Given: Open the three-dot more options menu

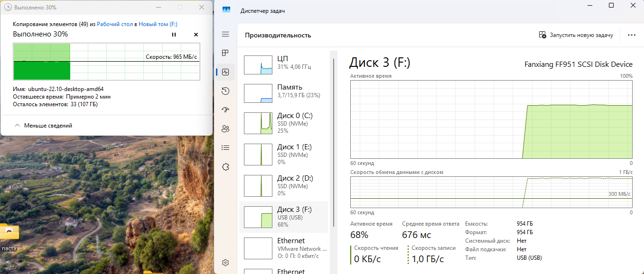Looking at the screenshot, I should point(631,35).
